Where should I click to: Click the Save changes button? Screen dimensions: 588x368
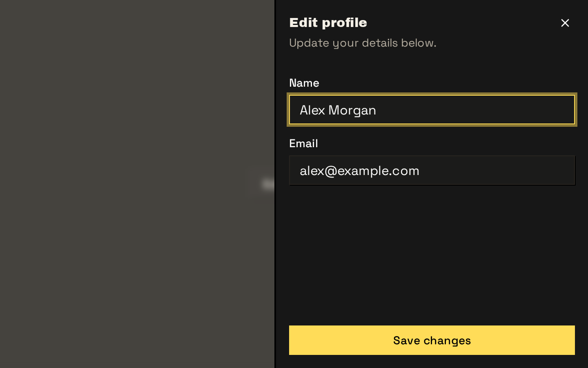click(x=432, y=340)
